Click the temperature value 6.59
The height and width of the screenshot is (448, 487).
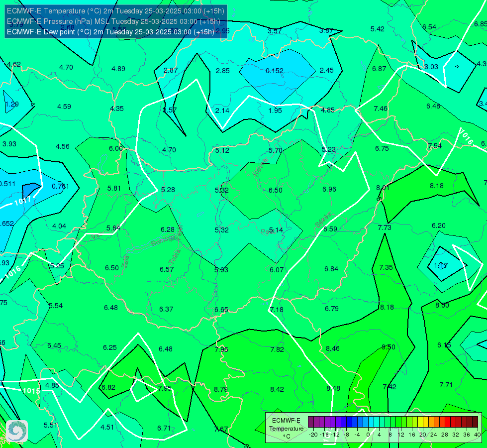330,229
